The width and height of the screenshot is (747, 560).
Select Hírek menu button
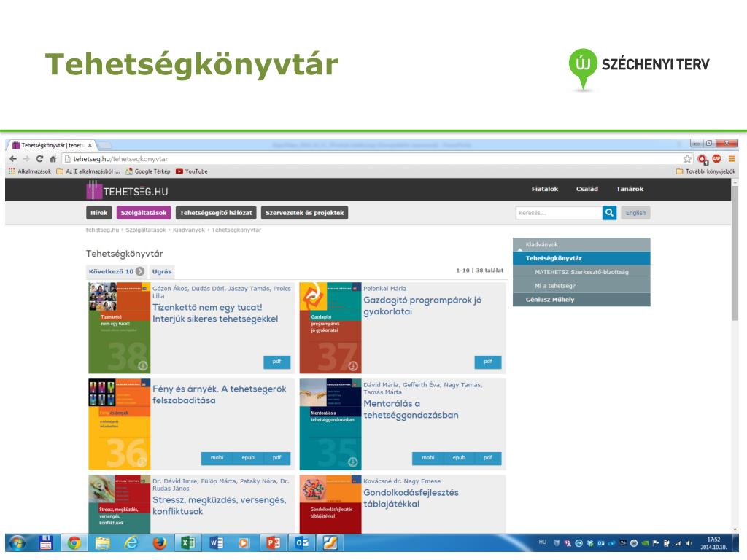click(x=99, y=213)
